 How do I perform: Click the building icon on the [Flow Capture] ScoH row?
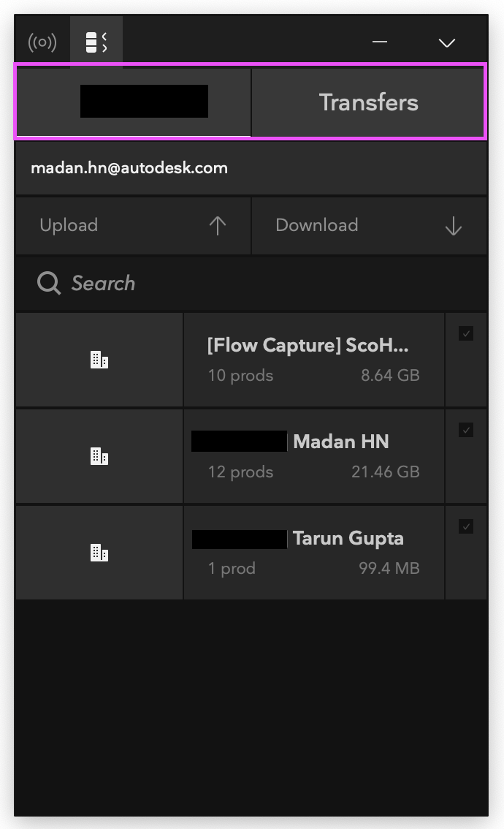[99, 359]
